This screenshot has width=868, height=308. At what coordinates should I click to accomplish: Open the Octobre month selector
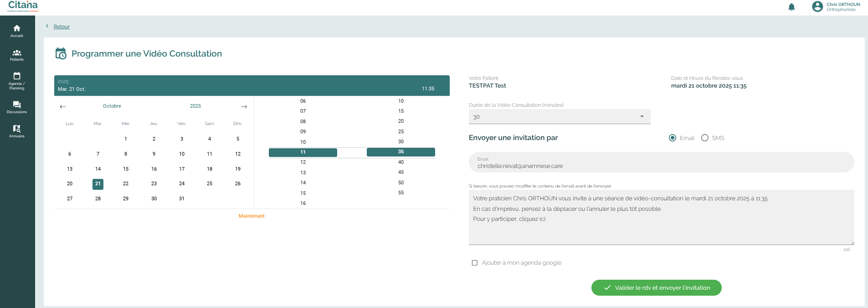tap(112, 106)
